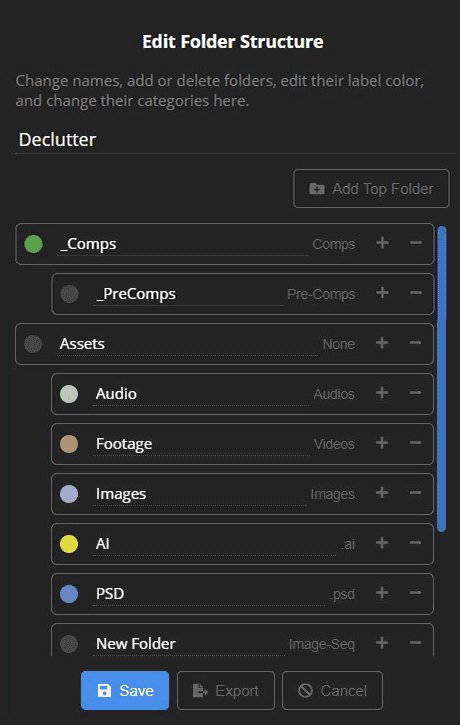
Task: Change Pre-Comps category on _PreComps row
Action: coord(321,294)
